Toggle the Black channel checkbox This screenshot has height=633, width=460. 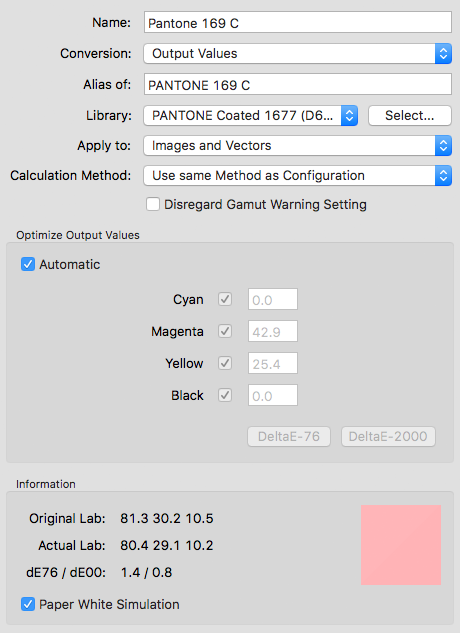225,395
